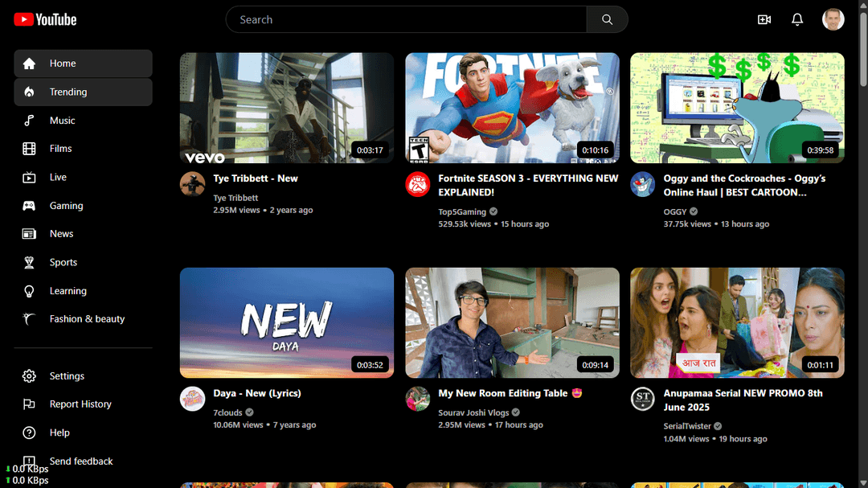Screen dimensions: 868x488
Task: Open Learning category label
Action: [x=68, y=291]
